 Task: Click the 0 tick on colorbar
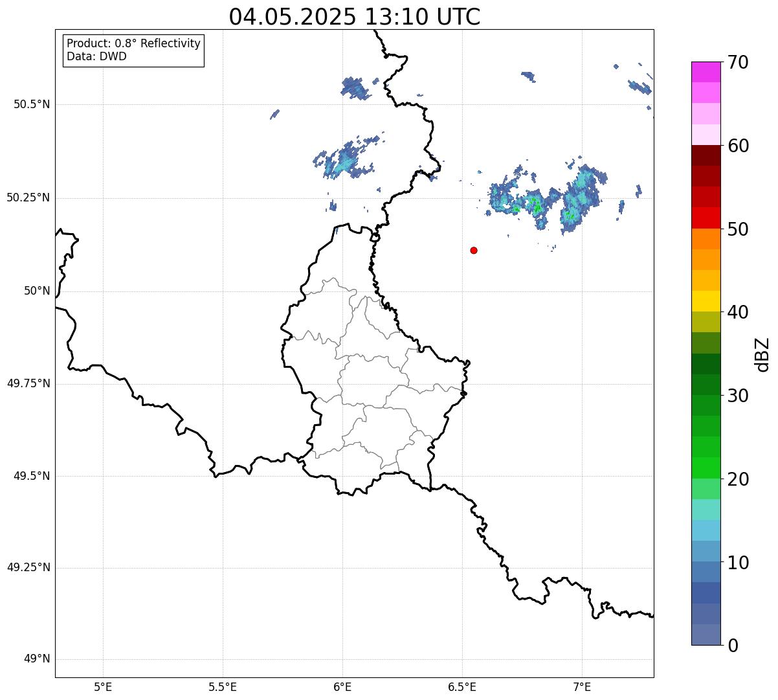click(731, 645)
